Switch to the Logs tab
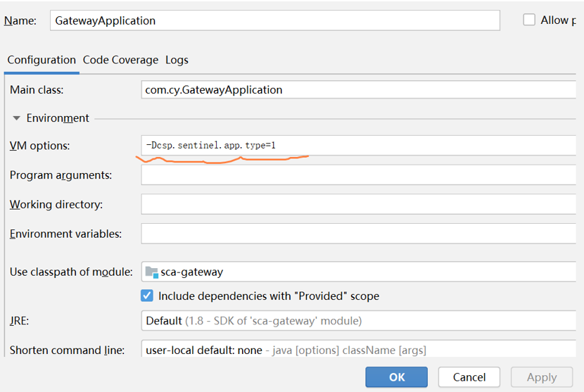This screenshot has height=392, width=584. point(177,60)
